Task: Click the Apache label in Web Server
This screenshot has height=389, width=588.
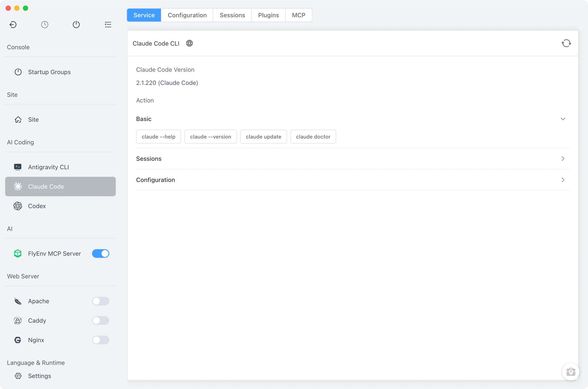Action: pos(38,301)
